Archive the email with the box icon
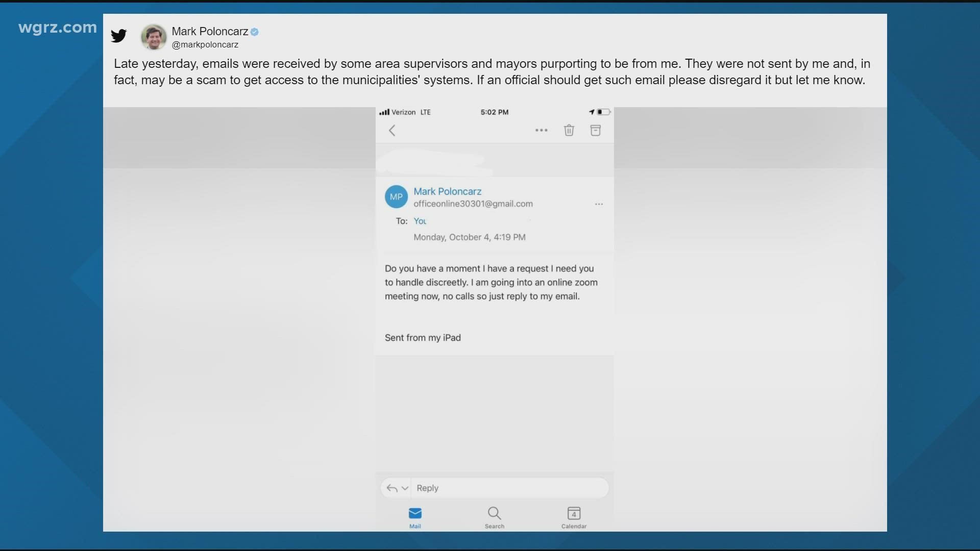Screen dimensions: 980x551 (x=596, y=131)
